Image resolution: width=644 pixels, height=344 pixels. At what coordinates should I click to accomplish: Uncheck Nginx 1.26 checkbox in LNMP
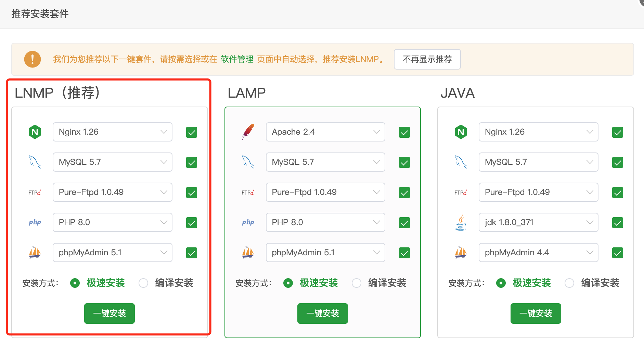coord(192,132)
